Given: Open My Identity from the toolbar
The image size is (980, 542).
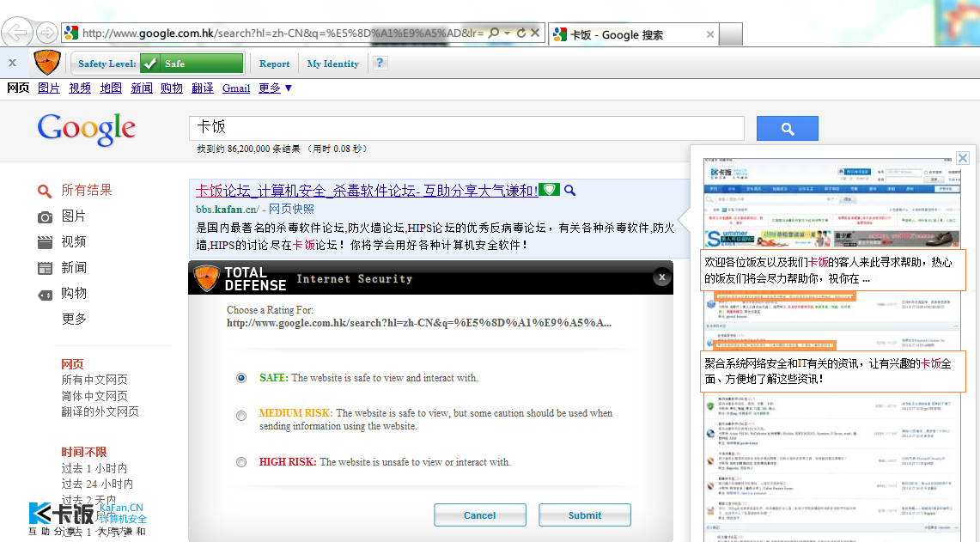Looking at the screenshot, I should 333,64.
